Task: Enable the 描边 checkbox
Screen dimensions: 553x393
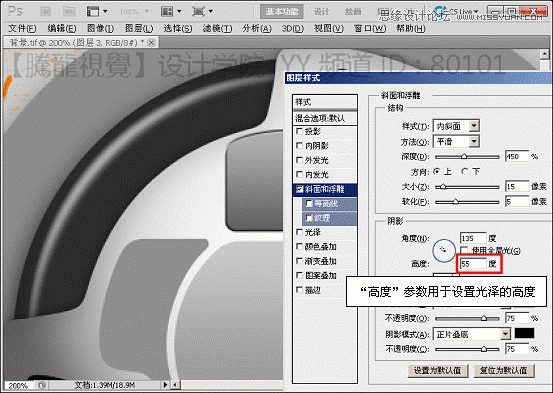Action: coord(299,290)
